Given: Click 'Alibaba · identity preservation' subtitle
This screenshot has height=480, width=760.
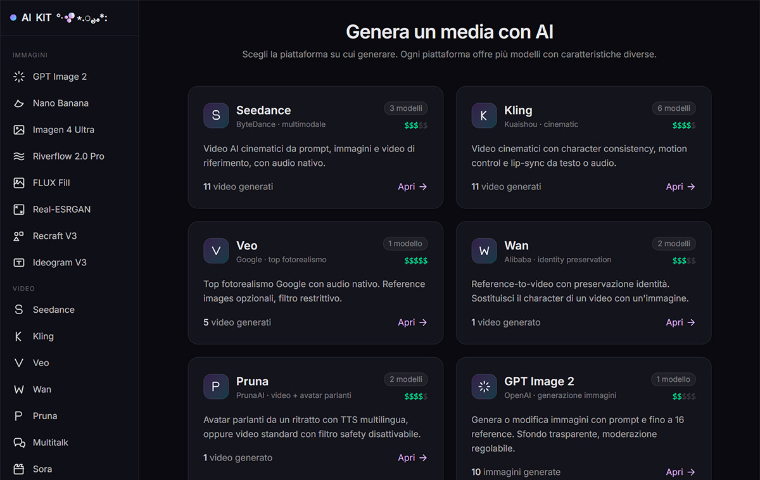Looking at the screenshot, I should tap(557, 259).
